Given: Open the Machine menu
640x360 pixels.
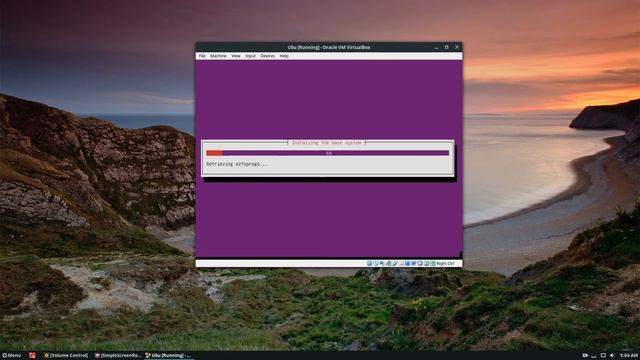Looking at the screenshot, I should [x=218, y=56].
